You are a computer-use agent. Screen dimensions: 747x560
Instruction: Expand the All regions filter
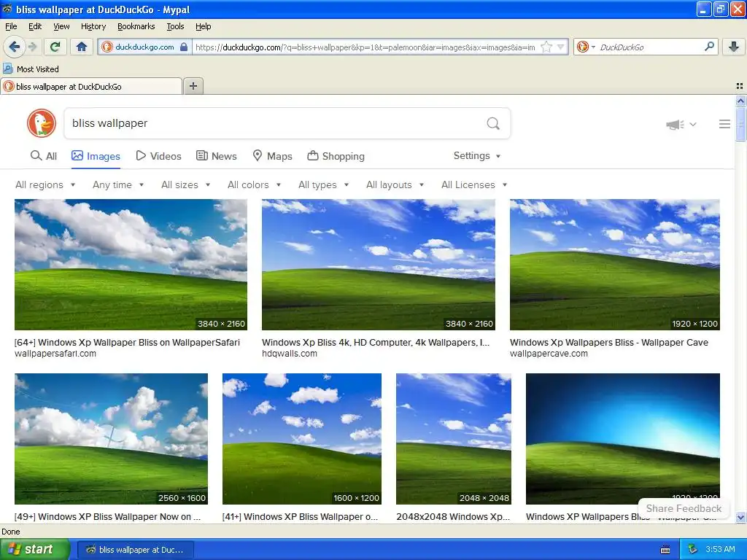(45, 184)
